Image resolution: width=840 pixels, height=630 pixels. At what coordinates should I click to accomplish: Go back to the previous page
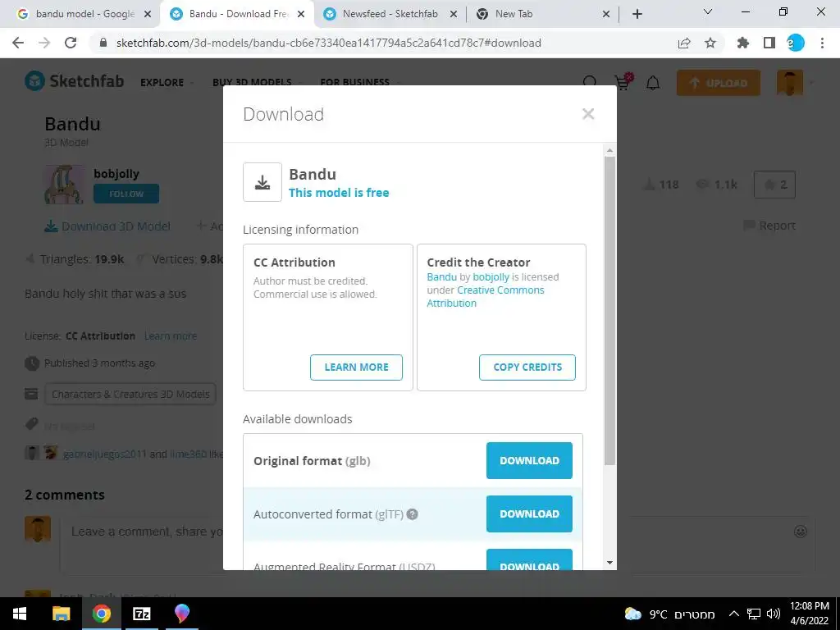(x=18, y=43)
